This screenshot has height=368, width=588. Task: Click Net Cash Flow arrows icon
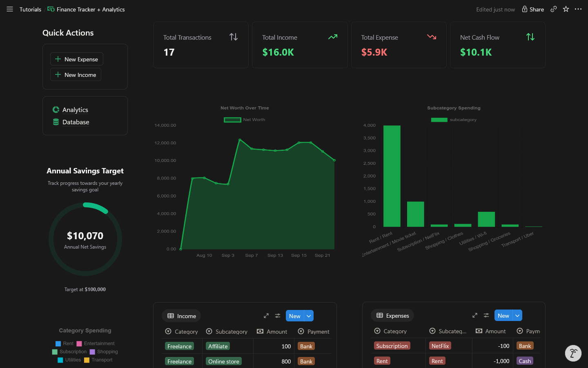click(x=530, y=37)
